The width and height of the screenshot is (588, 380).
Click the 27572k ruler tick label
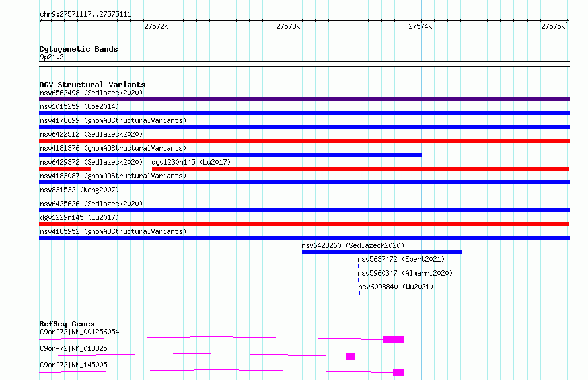(156, 26)
